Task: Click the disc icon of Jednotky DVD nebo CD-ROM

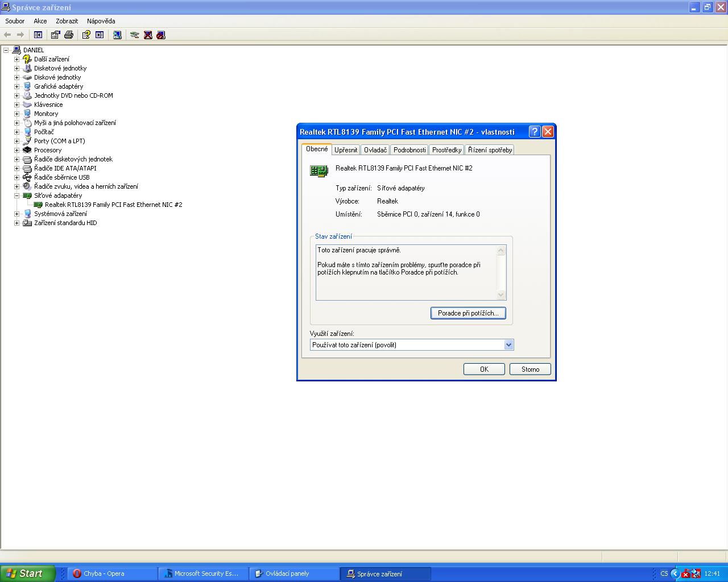Action: [x=27, y=95]
